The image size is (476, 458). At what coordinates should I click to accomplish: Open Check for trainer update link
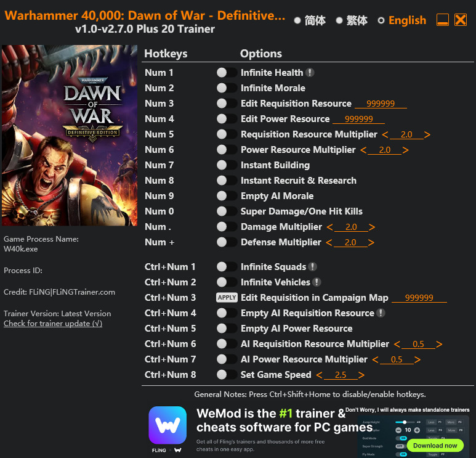53,324
